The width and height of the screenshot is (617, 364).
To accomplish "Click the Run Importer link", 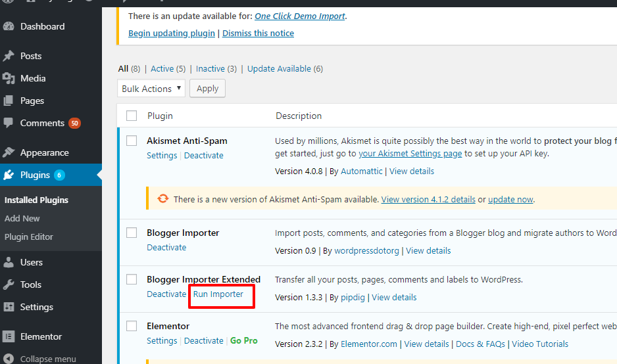I will [218, 294].
